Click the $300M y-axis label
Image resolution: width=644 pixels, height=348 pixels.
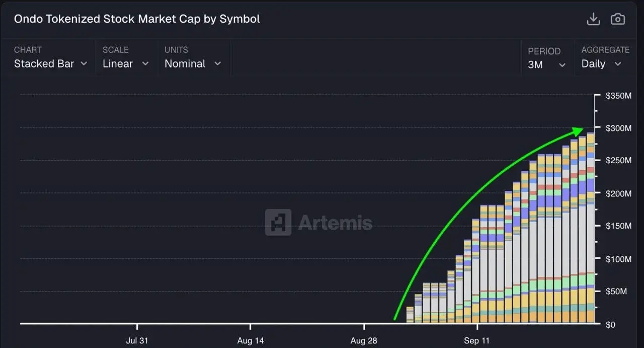pos(618,128)
